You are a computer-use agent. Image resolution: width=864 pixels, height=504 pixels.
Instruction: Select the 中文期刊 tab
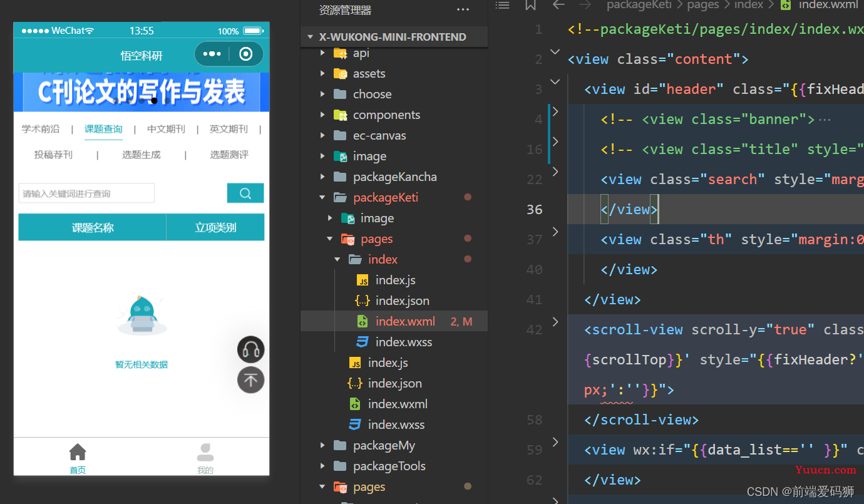[x=166, y=129]
